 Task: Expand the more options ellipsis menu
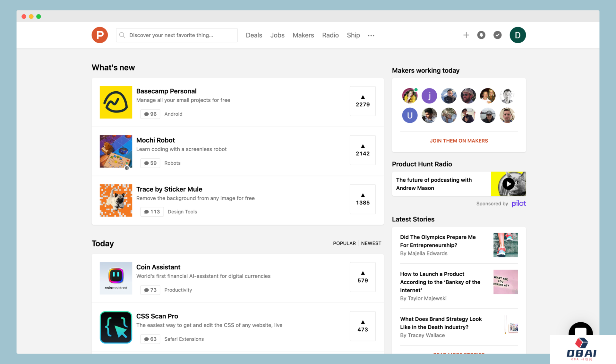371,36
